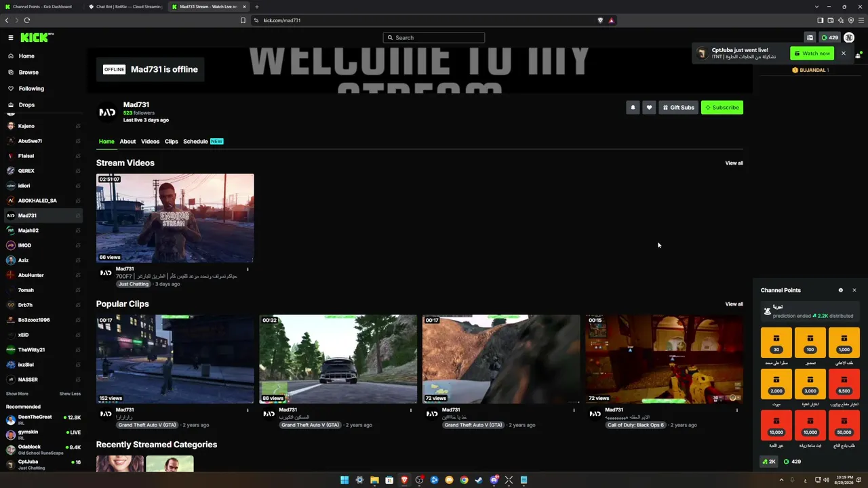The width and height of the screenshot is (868, 488).
Task: Switch to Channel Points - Kick Dashboard tab
Action: (x=42, y=7)
